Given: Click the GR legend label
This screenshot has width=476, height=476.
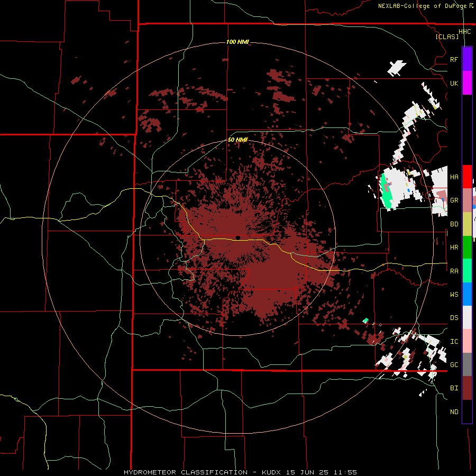Looking at the screenshot, I should tap(454, 200).
